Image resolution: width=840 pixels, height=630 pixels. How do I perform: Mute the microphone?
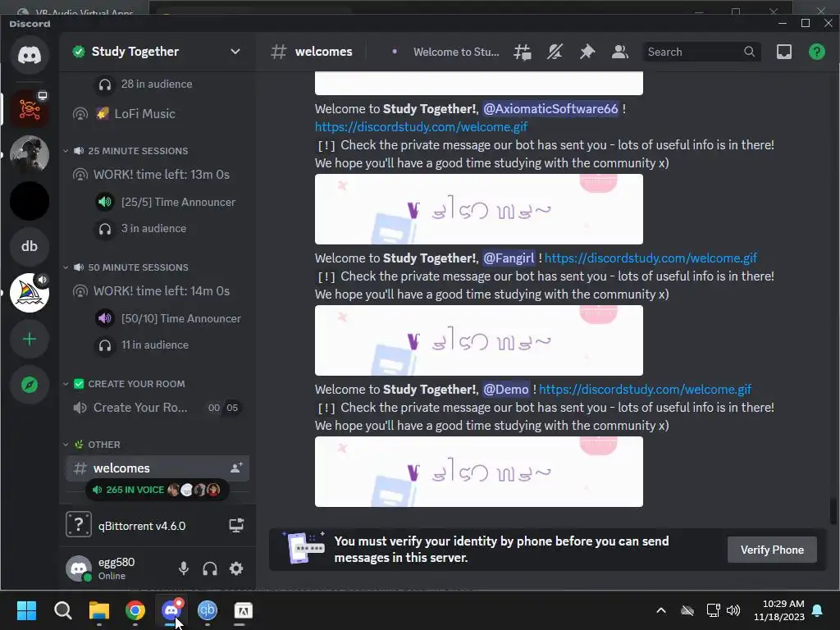click(184, 568)
